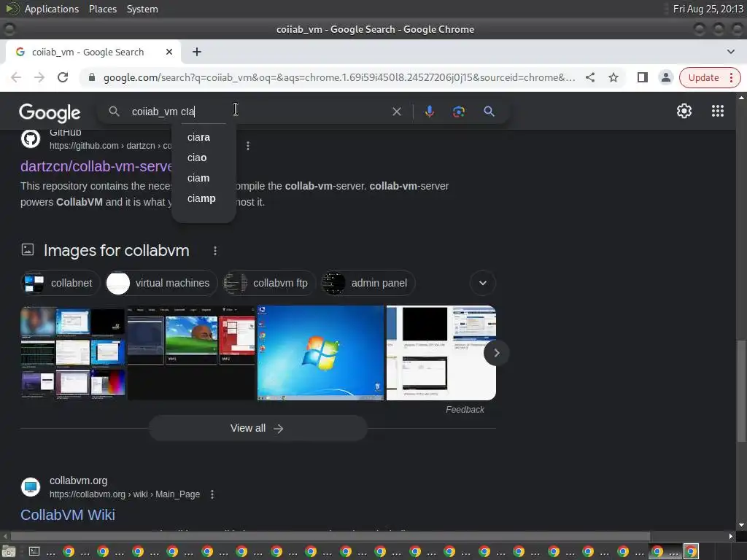The image size is (747, 560).
Task: Open the Google apps grid
Action: pos(718,111)
